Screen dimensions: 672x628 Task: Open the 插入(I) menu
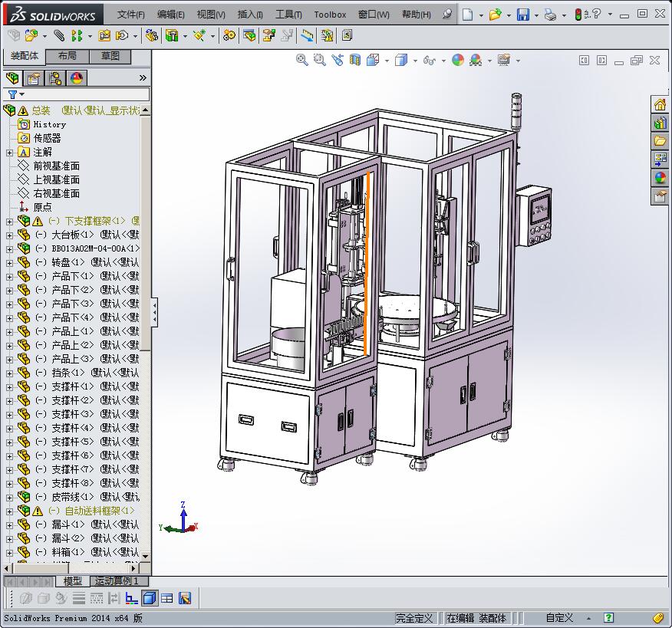[250, 15]
